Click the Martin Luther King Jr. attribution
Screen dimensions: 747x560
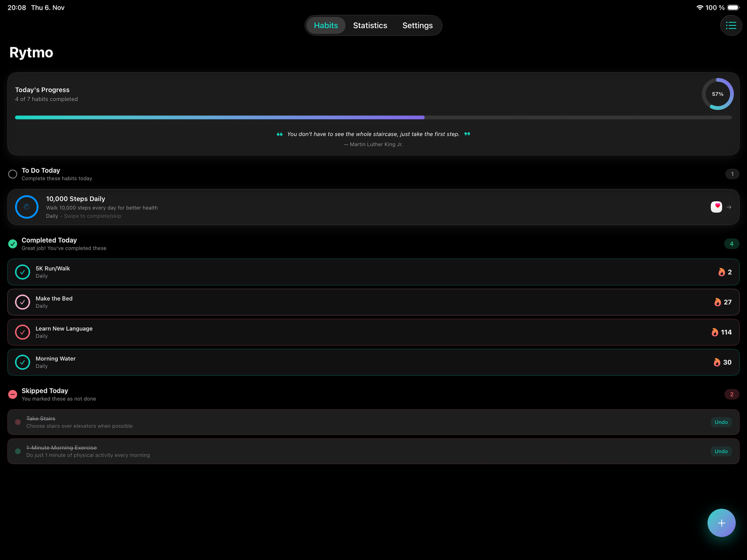click(373, 144)
